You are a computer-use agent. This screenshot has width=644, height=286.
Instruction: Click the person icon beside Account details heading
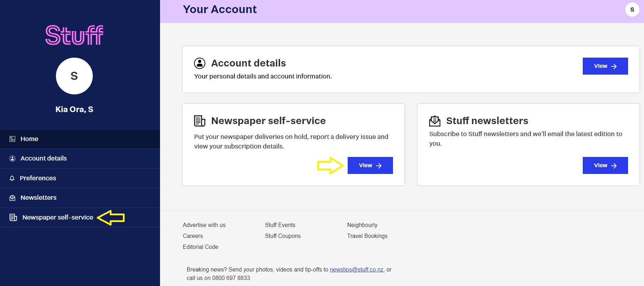[200, 63]
